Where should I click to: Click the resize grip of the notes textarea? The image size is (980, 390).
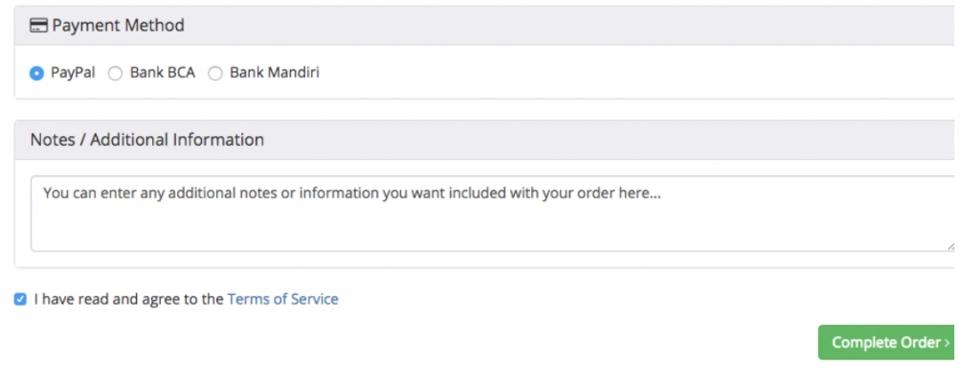(x=950, y=246)
